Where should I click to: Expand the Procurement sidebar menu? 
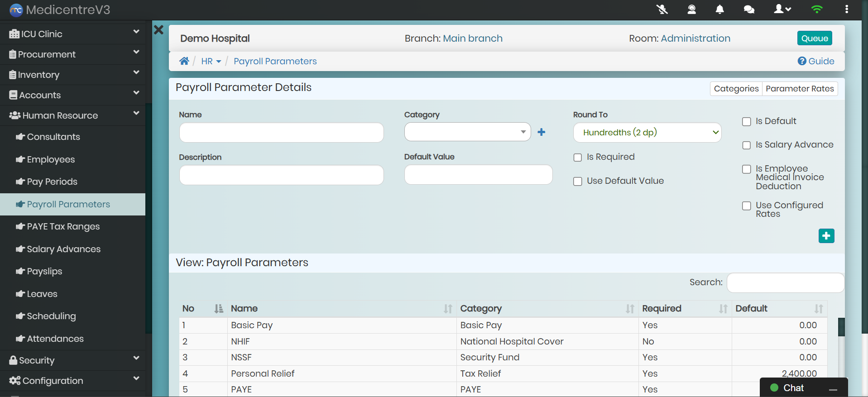point(72,54)
